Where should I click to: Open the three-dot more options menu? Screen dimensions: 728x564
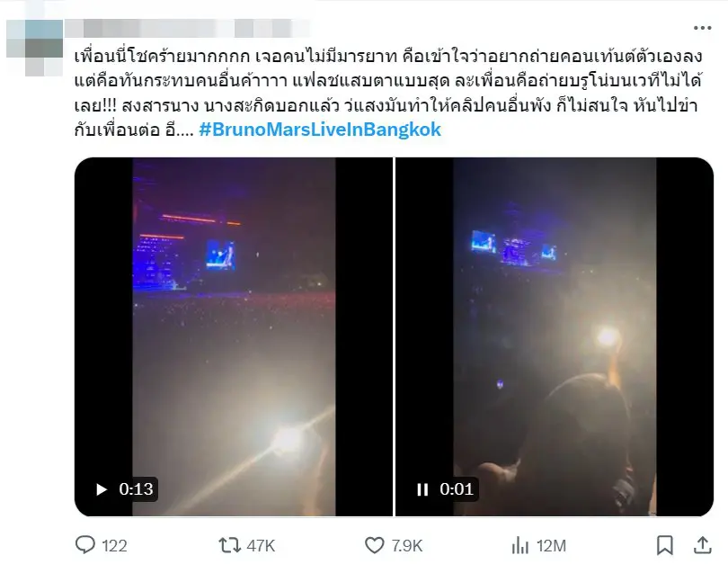tap(702, 28)
